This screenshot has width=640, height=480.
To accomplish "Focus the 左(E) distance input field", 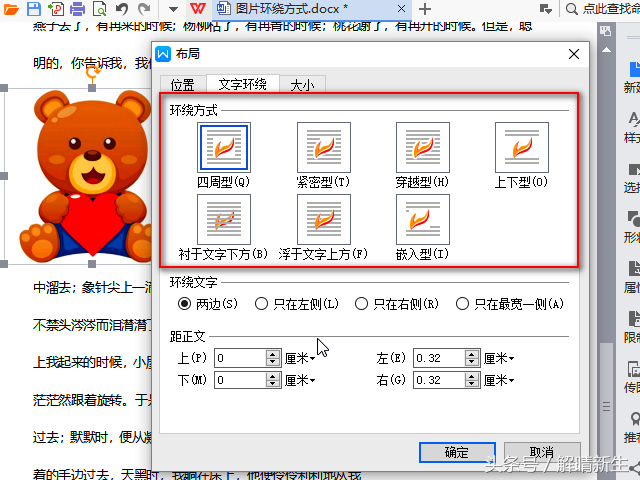I will (x=439, y=358).
